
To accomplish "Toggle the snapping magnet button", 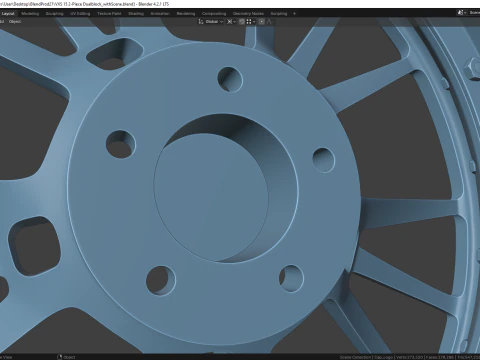I will pyautogui.click(x=242, y=22).
